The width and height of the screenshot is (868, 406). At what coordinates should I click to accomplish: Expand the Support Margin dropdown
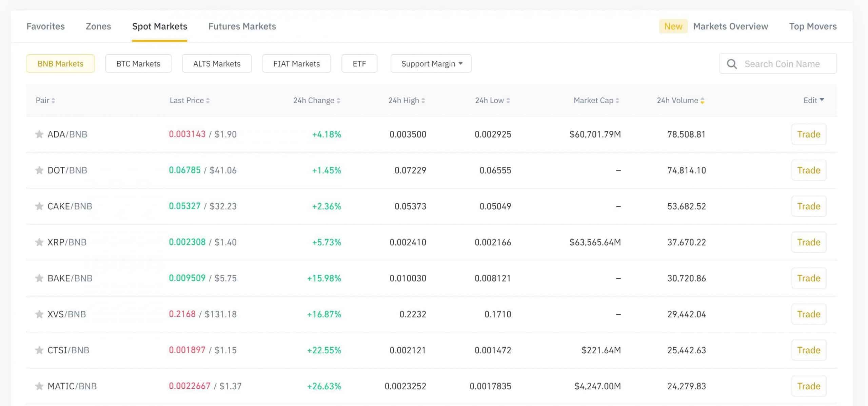431,63
